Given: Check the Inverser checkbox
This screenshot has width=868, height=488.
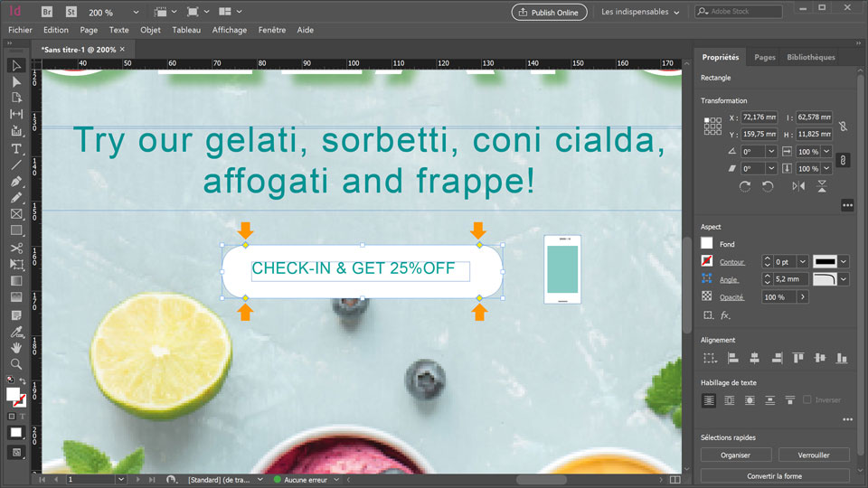Looking at the screenshot, I should (807, 399).
